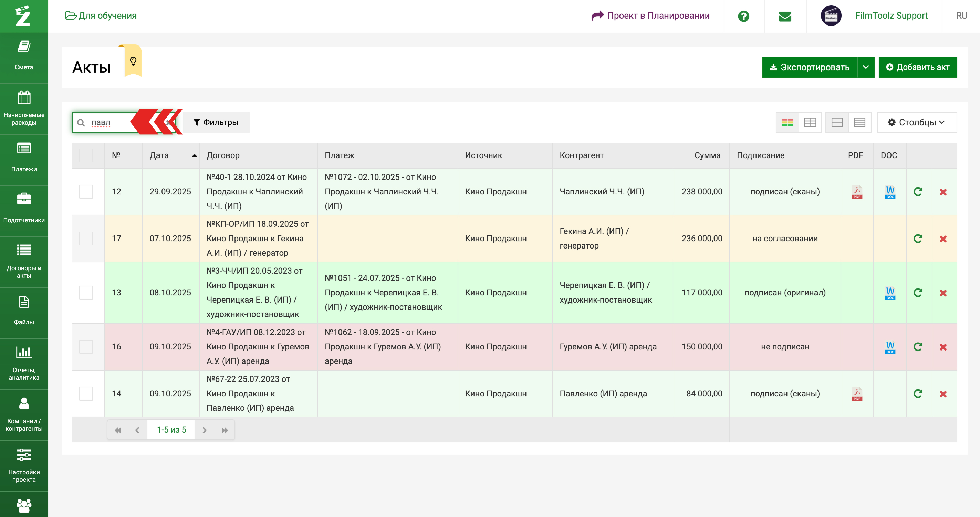
Task: Tick the checkbox for act 14
Action: click(x=86, y=393)
